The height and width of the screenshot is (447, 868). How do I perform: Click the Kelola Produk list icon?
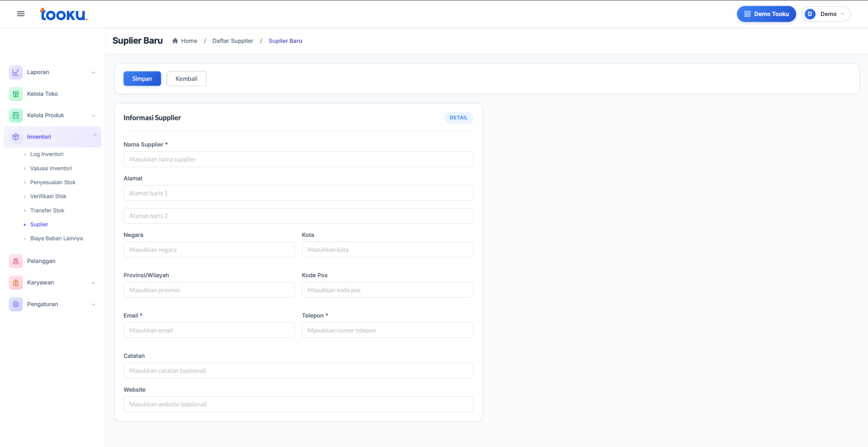[16, 116]
